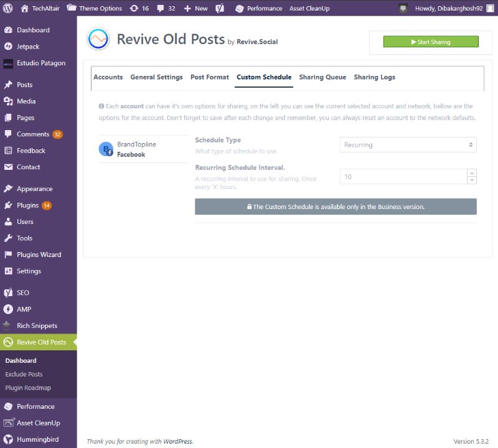
Task: Click the Jetpack icon in sidebar
Action: pyautogui.click(x=8, y=47)
